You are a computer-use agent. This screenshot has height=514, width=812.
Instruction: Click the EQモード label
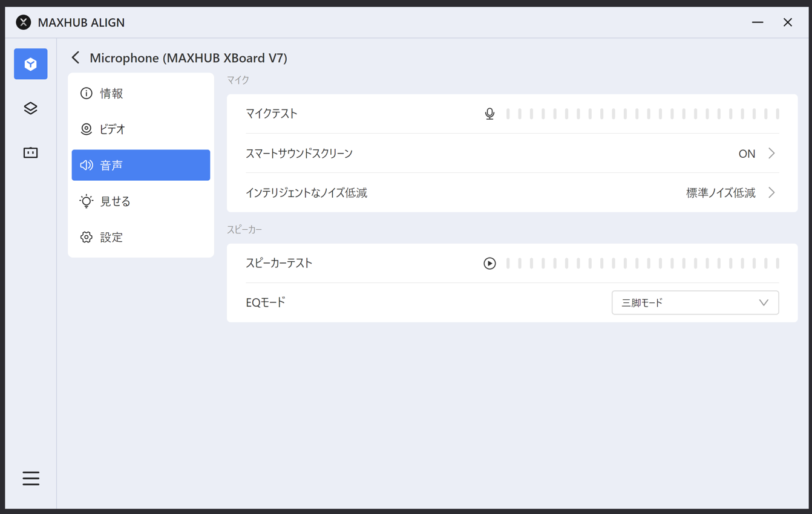[266, 302]
